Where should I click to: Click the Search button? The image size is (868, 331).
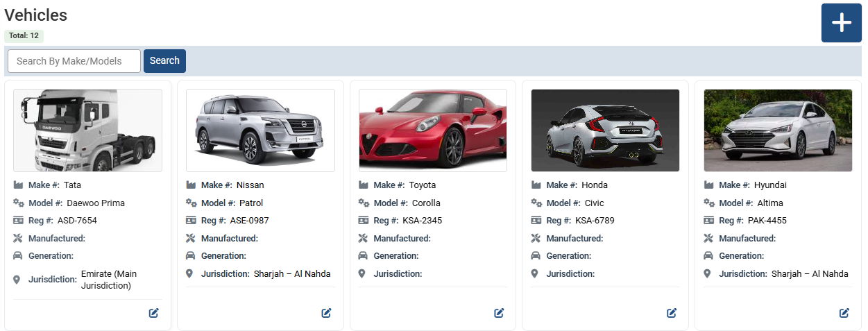(x=164, y=61)
